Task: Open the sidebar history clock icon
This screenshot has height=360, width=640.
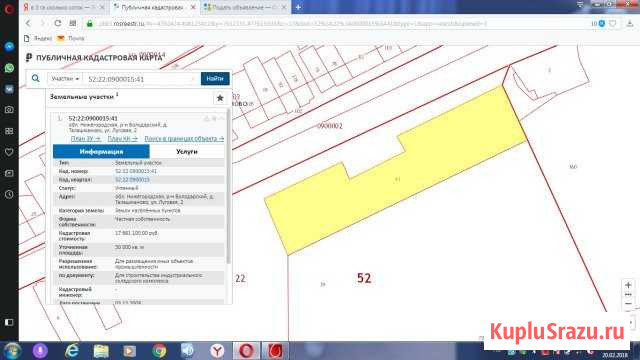Action: coord(9,195)
